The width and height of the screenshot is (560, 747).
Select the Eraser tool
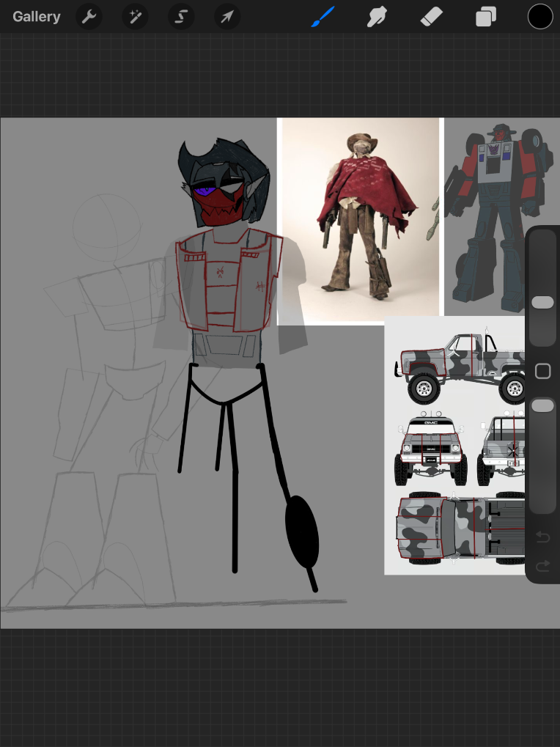click(432, 17)
